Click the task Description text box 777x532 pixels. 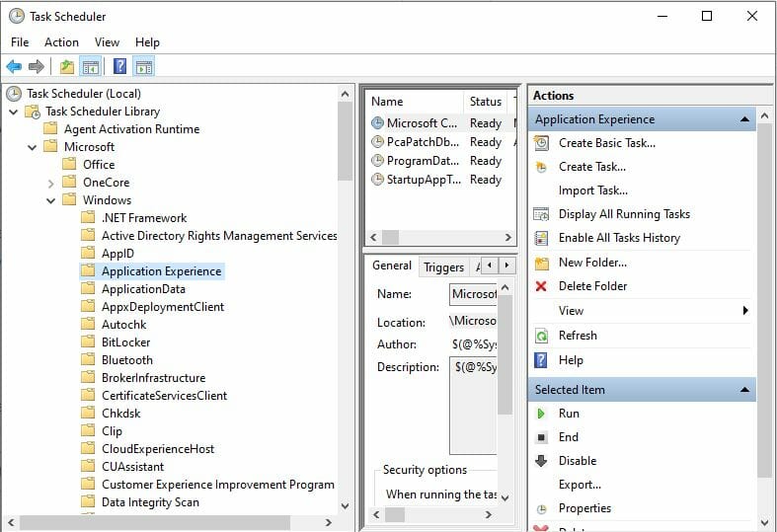pos(473,406)
